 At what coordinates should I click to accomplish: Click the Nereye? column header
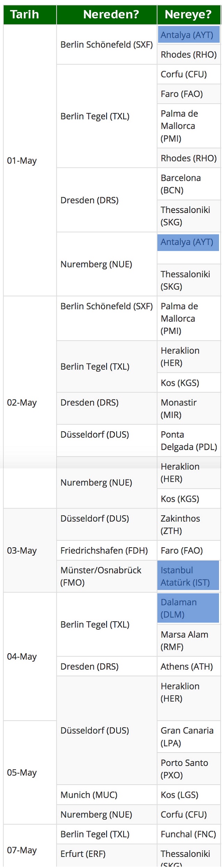pyautogui.click(x=188, y=14)
